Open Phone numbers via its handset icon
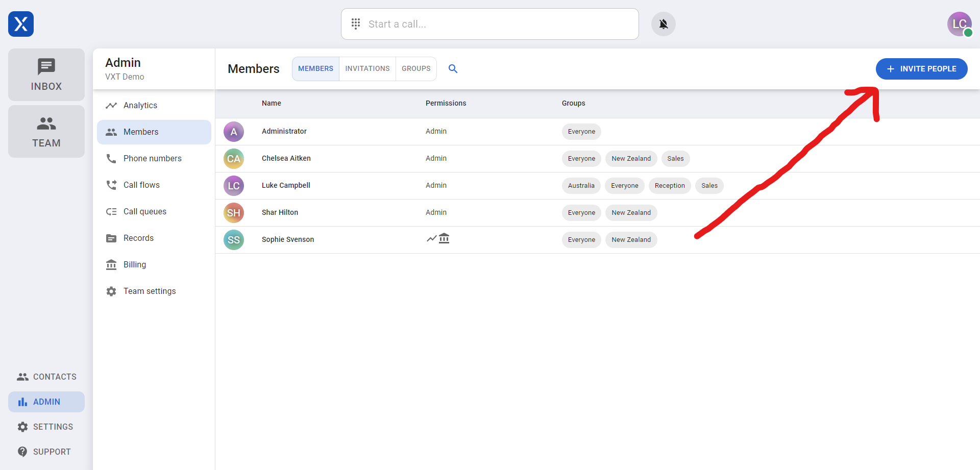The image size is (980, 470). tap(111, 158)
